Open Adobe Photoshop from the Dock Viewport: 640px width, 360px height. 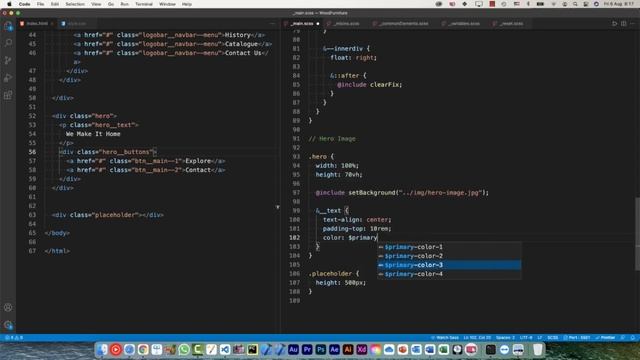320,349
